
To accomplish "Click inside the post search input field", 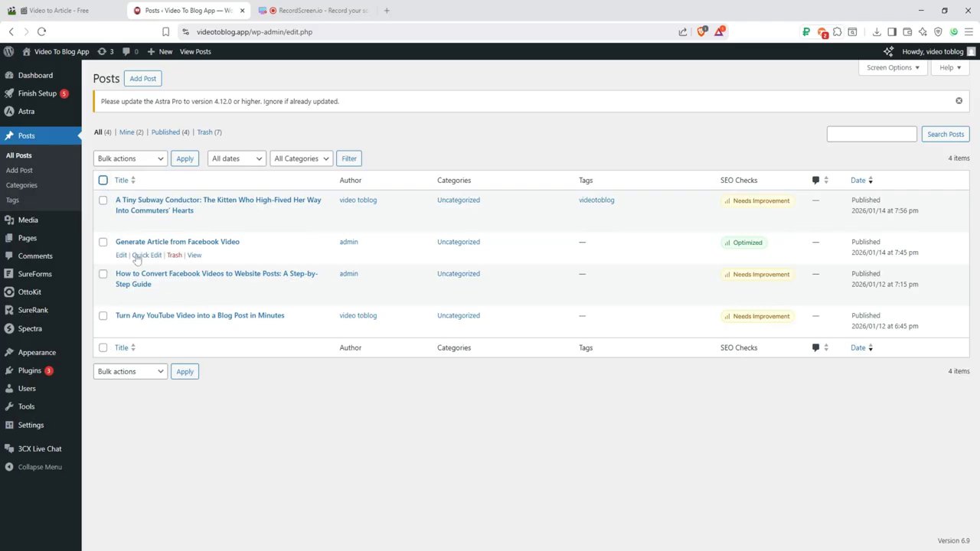I will pos(871,134).
